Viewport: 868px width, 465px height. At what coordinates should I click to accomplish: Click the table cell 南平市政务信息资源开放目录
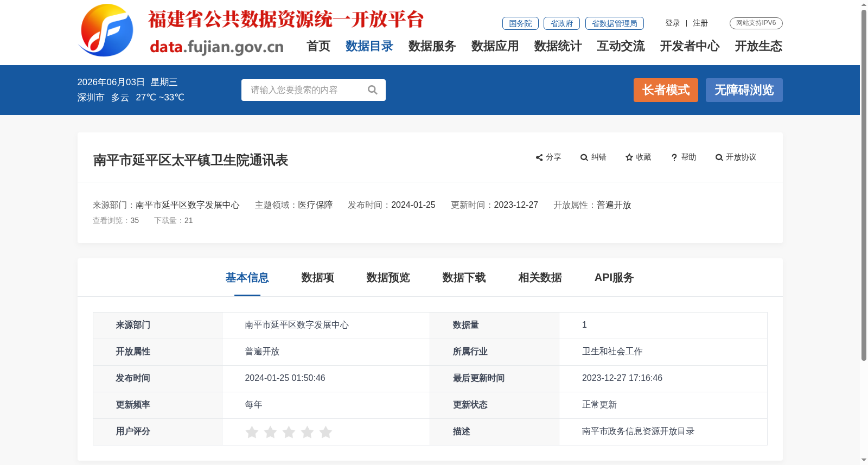(x=639, y=431)
